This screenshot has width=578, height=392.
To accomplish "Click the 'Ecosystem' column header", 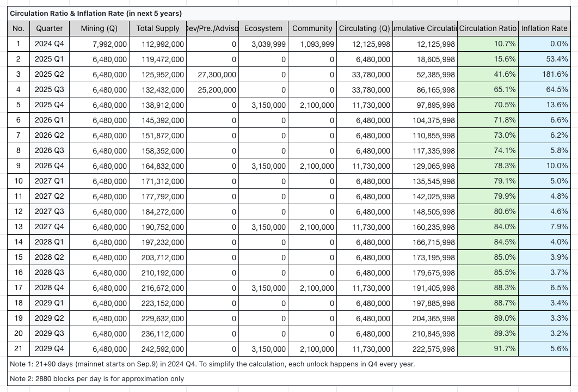I will pyautogui.click(x=263, y=28).
